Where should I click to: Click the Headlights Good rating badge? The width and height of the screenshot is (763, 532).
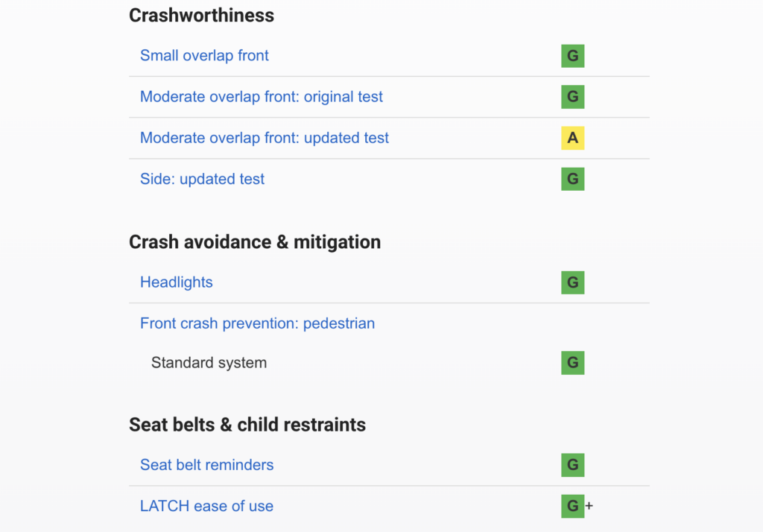572,282
